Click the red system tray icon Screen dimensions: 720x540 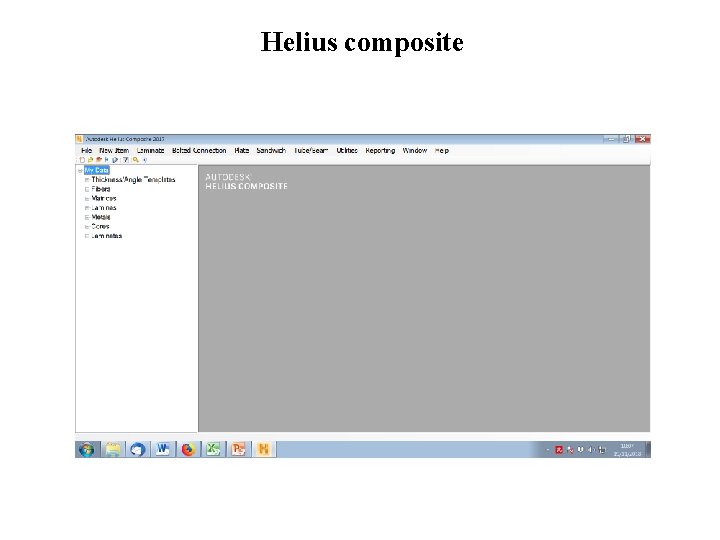click(x=559, y=450)
